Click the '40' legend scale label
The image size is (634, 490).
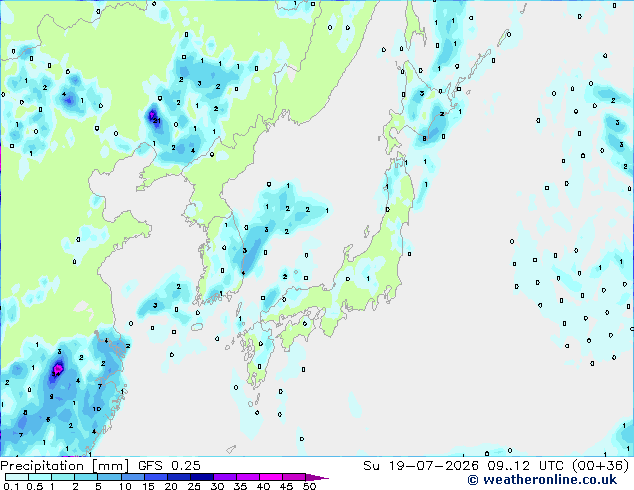click(x=263, y=486)
